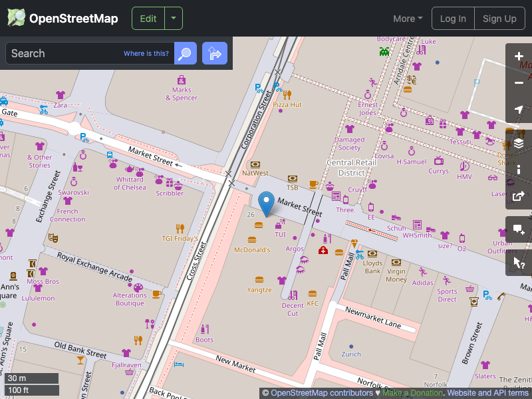This screenshot has width=532, height=399.
Task: Open the map Layers panel
Action: pyautogui.click(x=519, y=142)
